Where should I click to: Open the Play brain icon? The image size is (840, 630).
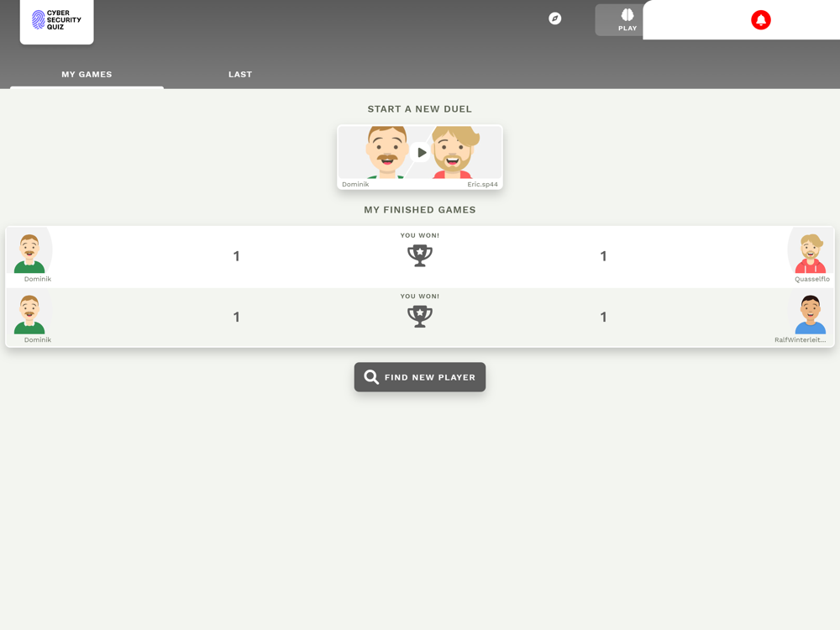[627, 15]
